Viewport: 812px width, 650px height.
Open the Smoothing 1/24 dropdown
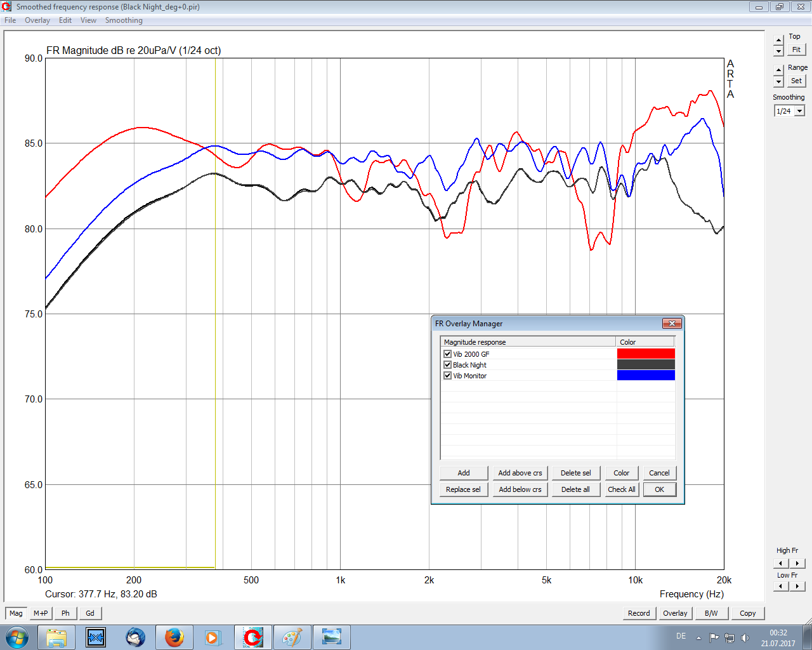(x=799, y=111)
